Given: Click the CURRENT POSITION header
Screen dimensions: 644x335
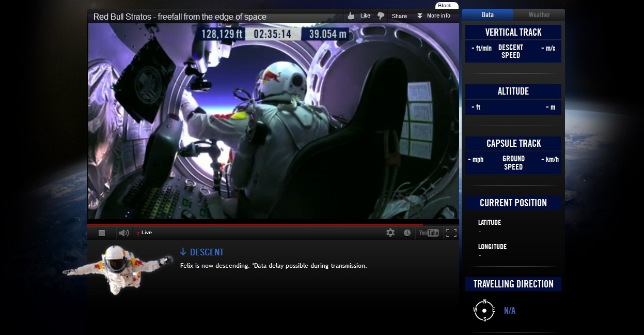Looking at the screenshot, I should click(513, 203).
